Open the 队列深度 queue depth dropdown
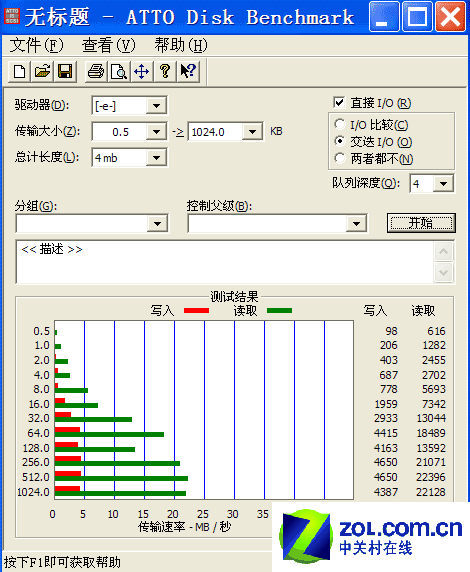 coord(443,183)
